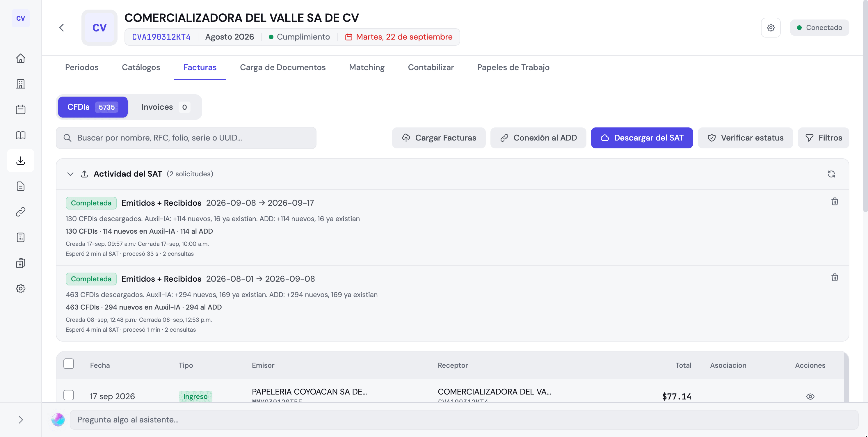
Task: Open the Papeles de Trabajo tab
Action: (x=513, y=67)
